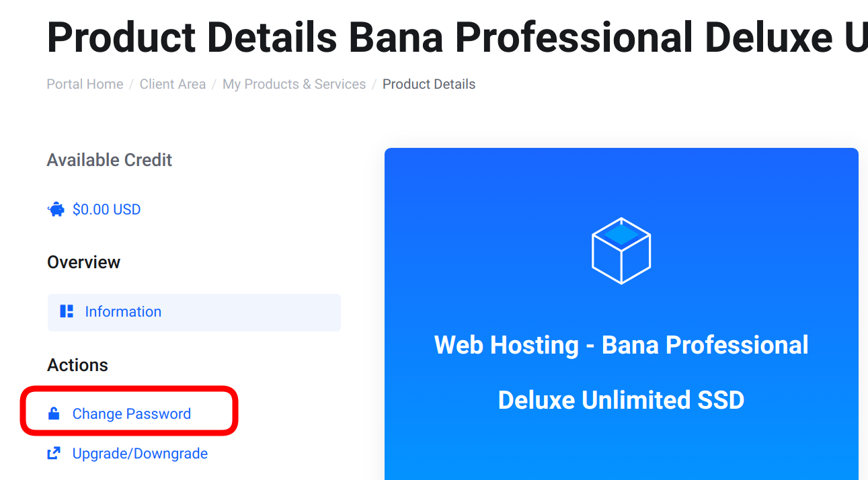Go to Portal Home breadcrumb
Image resolution: width=868 pixels, height=480 pixels.
[85, 84]
